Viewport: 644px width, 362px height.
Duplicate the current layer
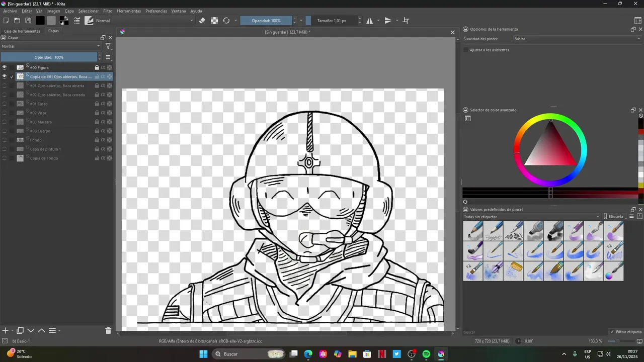20,330
